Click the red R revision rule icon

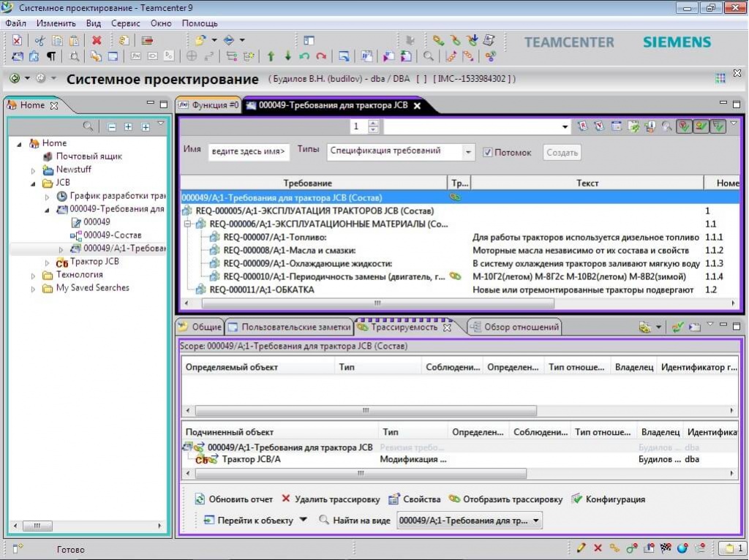583,126
